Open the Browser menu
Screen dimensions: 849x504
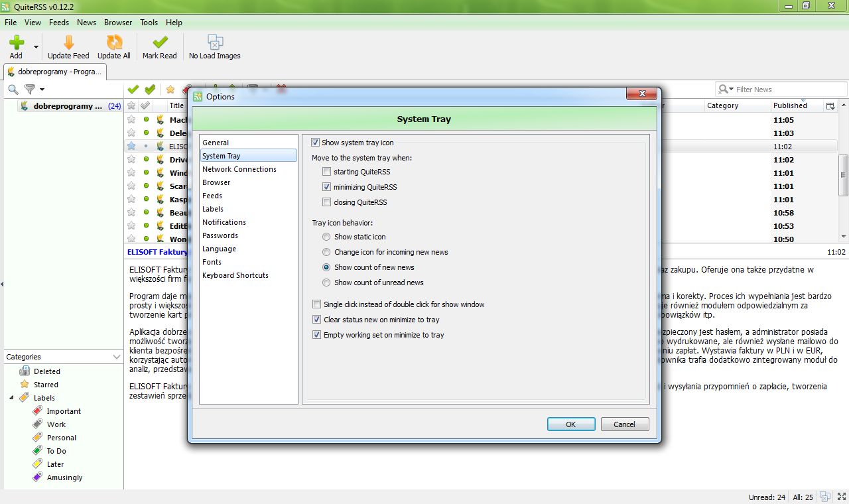point(118,22)
